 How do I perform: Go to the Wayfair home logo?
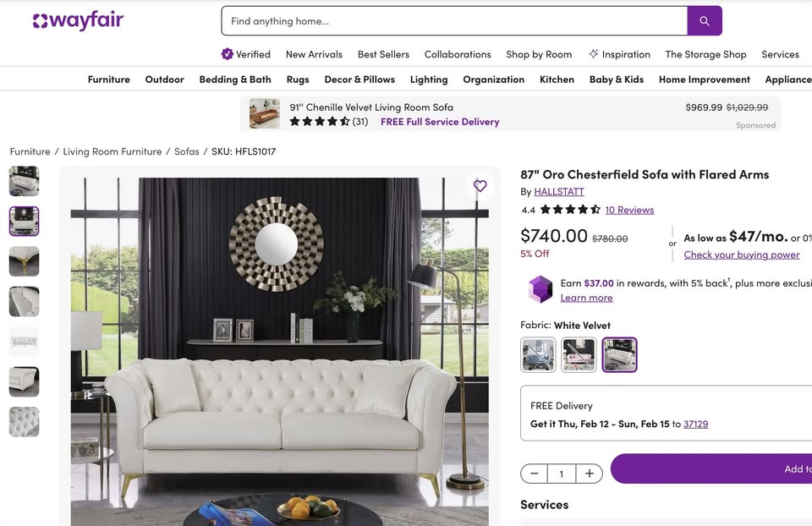click(78, 20)
